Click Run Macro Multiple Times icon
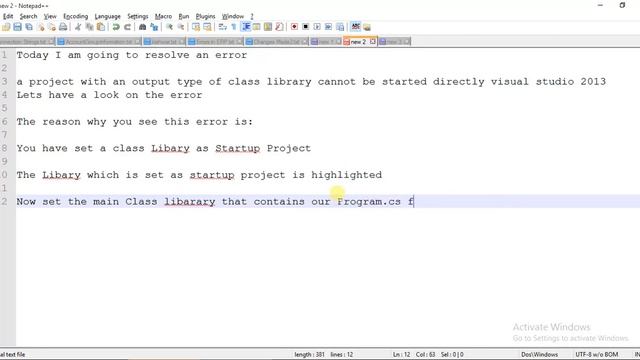Viewport: 640px width, 360px height. point(329,27)
